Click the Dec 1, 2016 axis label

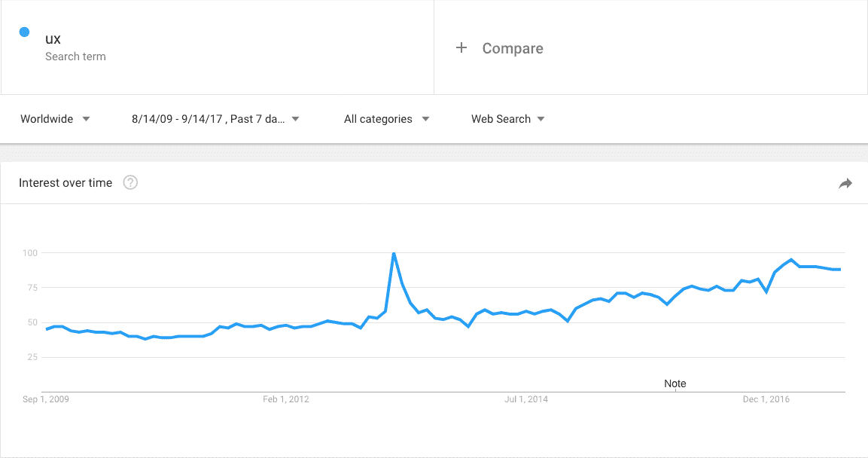click(x=766, y=399)
